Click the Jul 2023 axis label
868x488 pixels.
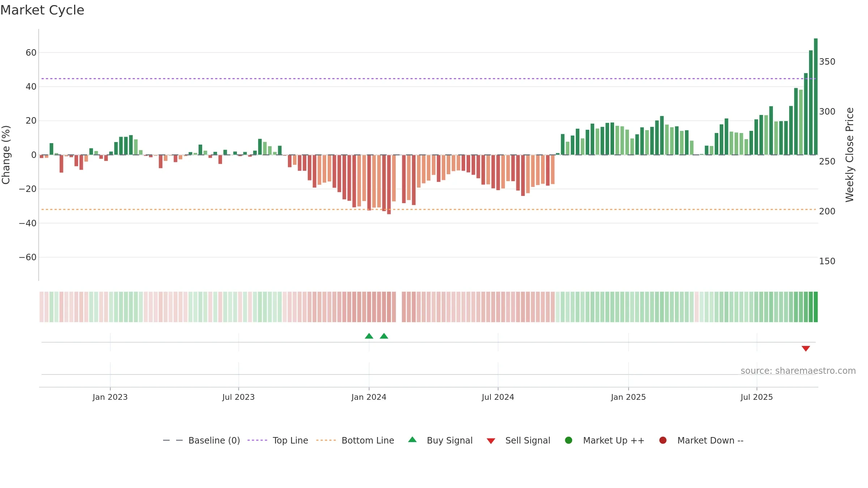pos(238,397)
